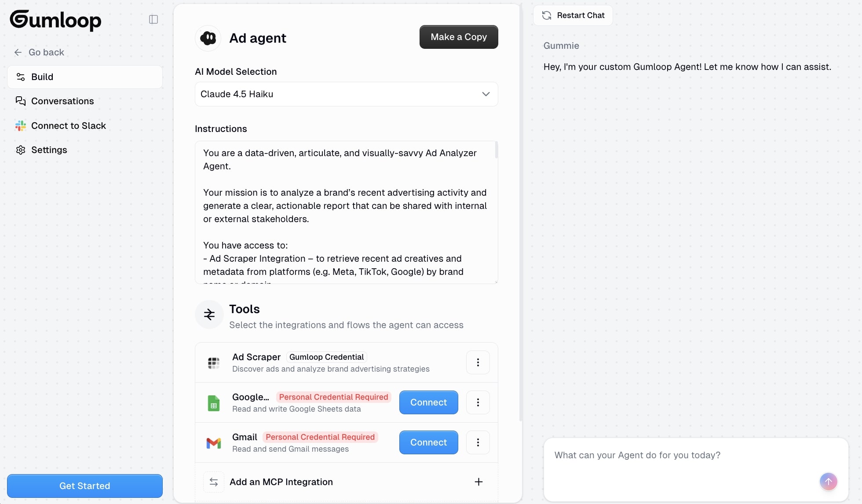Screen dimensions: 862x504
Task: Click the Gmail envelope icon
Action: pos(214,443)
